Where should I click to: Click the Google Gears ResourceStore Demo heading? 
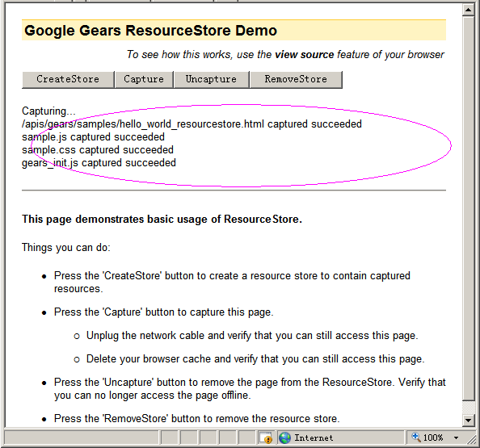pos(150,31)
